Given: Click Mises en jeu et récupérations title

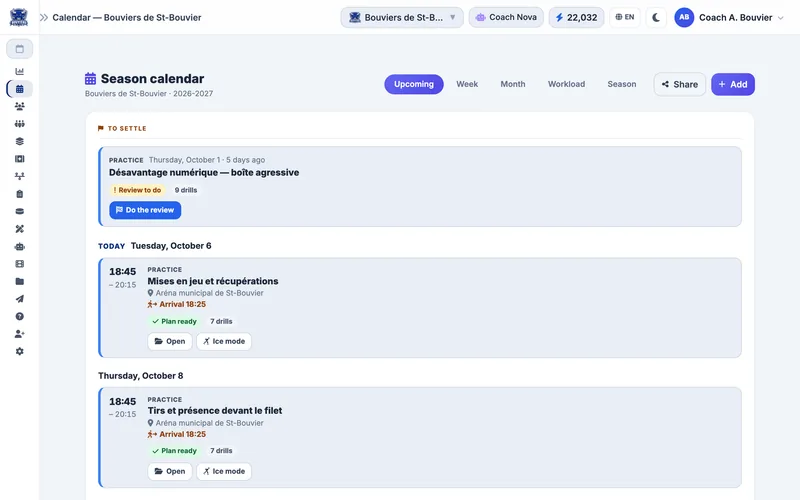Looking at the screenshot, I should (213, 281).
